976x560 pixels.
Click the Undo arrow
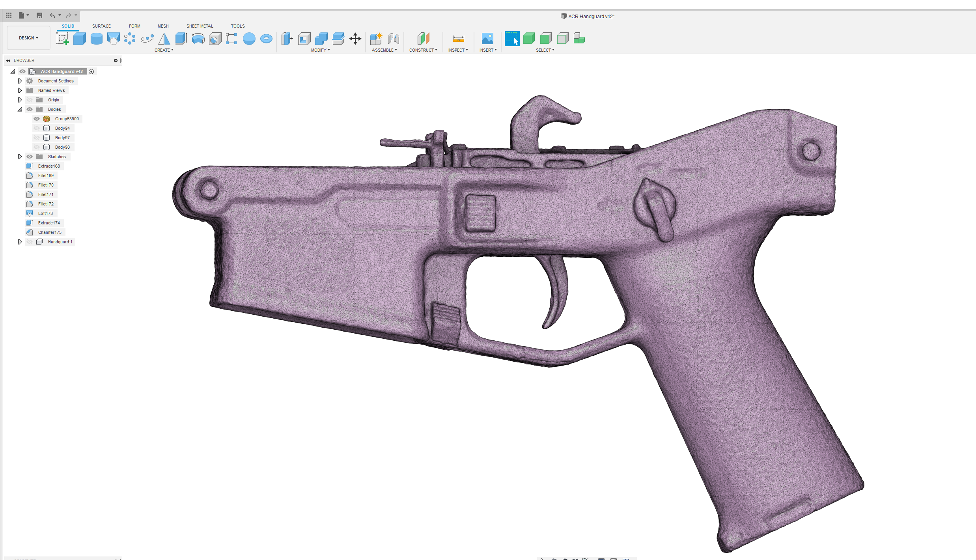pyautogui.click(x=52, y=15)
